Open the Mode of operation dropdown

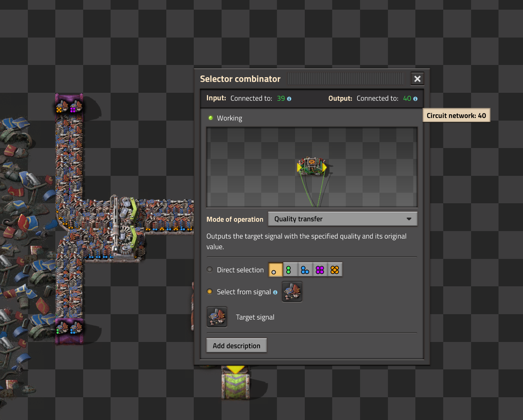343,219
